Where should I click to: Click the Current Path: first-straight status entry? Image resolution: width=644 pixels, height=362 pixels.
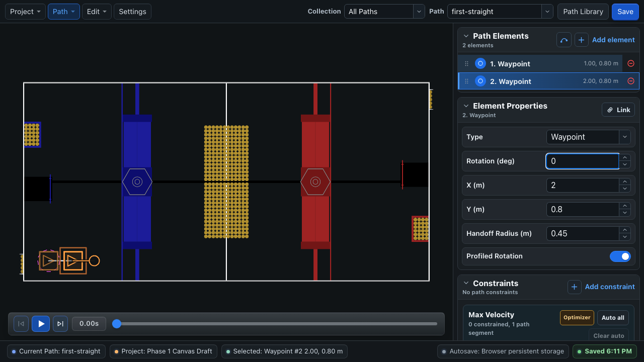[x=56, y=351]
